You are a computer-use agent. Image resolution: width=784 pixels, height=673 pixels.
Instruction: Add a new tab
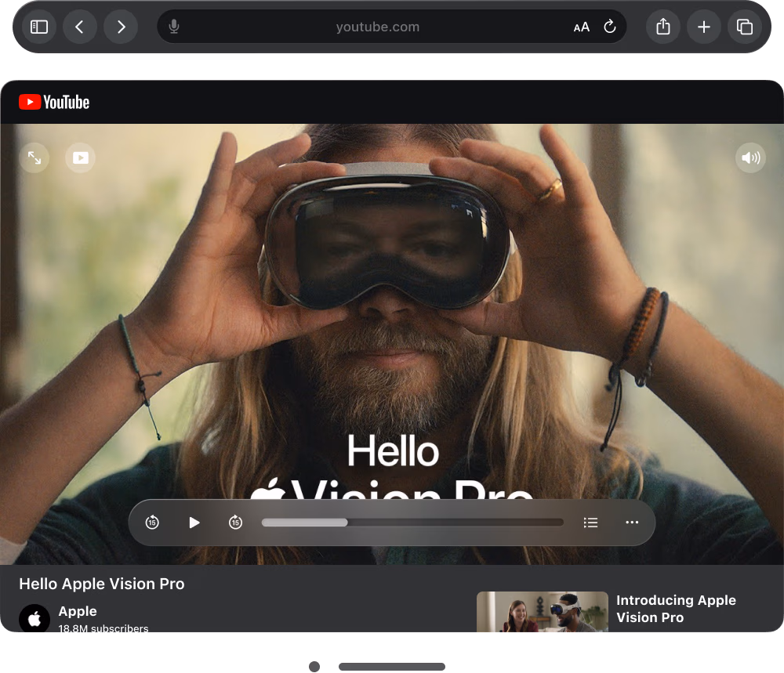(703, 27)
